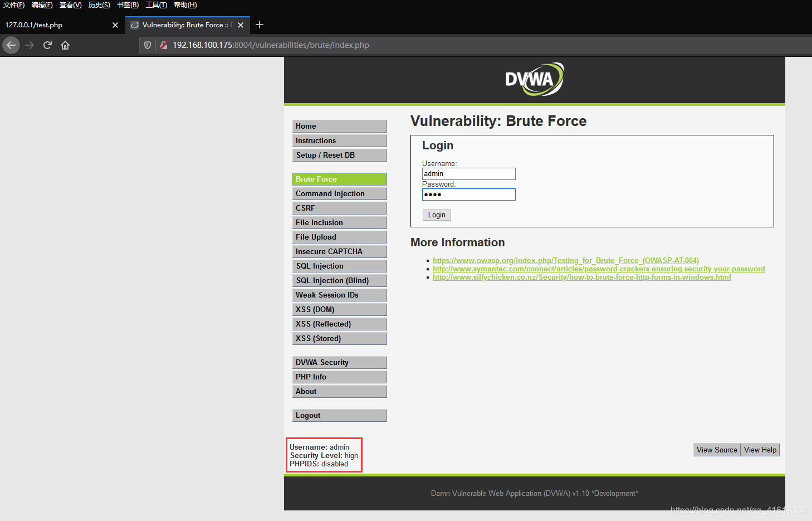Viewport: 812px width, 521px height.
Task: Open the 历史(S) menu
Action: tap(99, 5)
